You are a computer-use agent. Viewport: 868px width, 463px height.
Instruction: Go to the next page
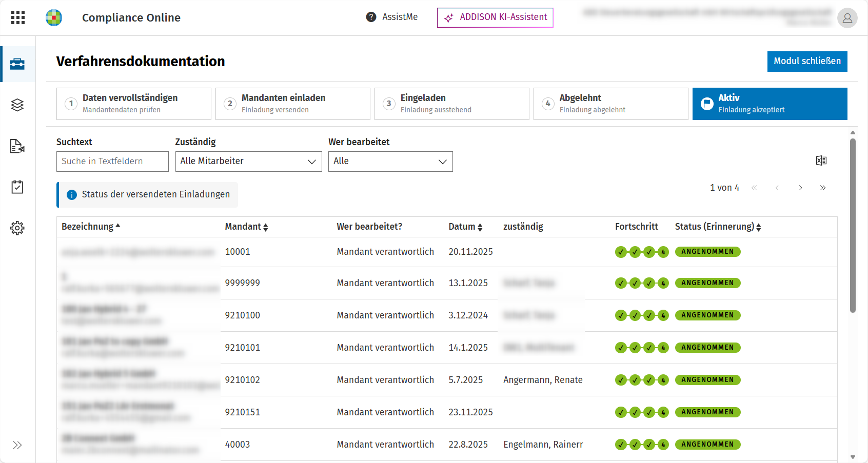pos(800,188)
